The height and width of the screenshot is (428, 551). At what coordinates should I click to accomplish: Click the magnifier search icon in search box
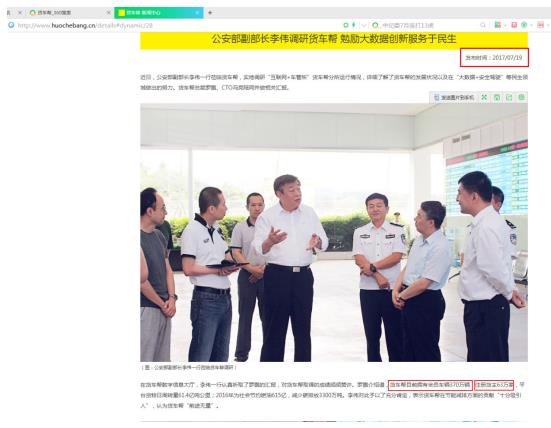[483, 25]
